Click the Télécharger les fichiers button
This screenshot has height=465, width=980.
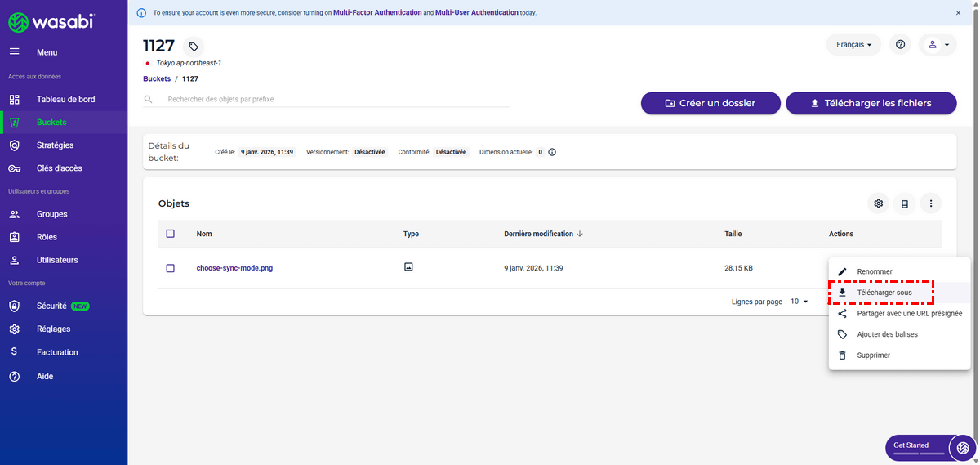(x=871, y=103)
